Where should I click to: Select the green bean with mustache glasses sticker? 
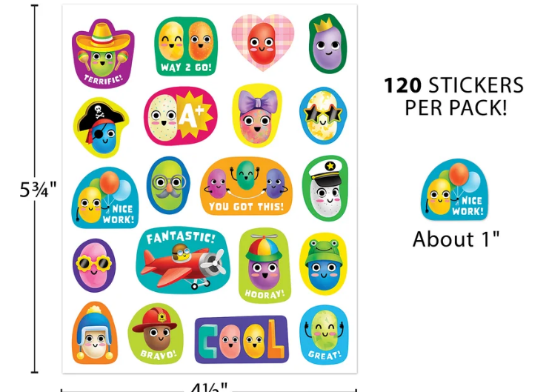(168, 185)
